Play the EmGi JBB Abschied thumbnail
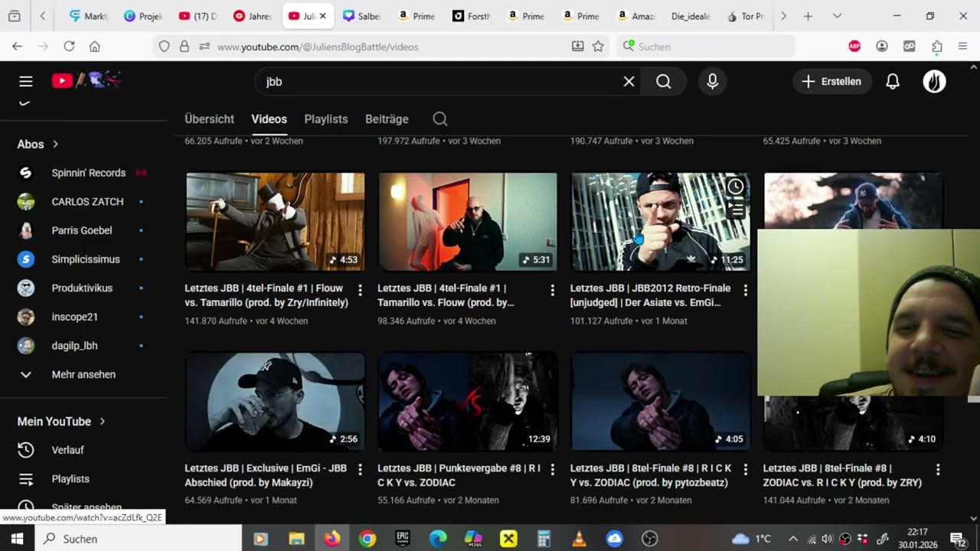Viewport: 980px width, 551px height. point(276,401)
